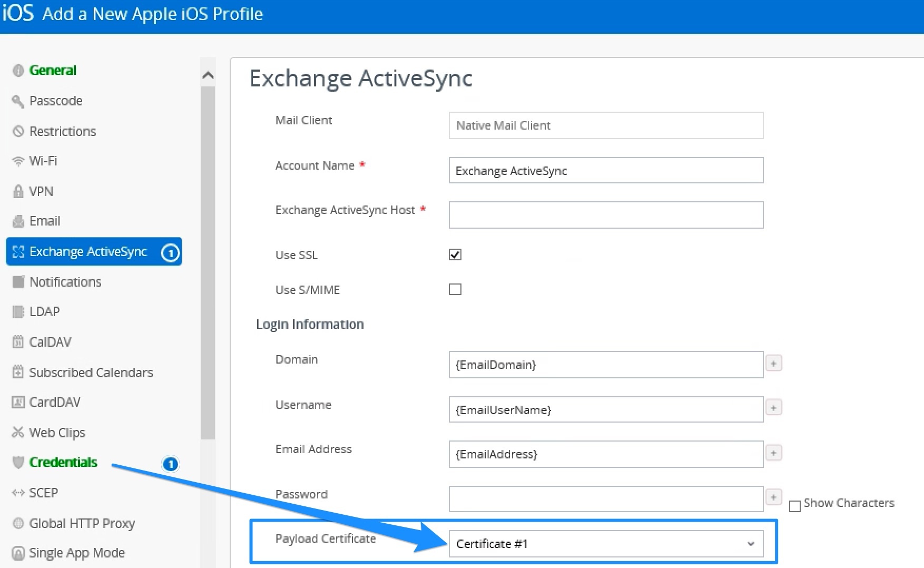Click plus icon beside Domain field
Image resolution: width=924 pixels, height=568 pixels.
[x=773, y=364]
